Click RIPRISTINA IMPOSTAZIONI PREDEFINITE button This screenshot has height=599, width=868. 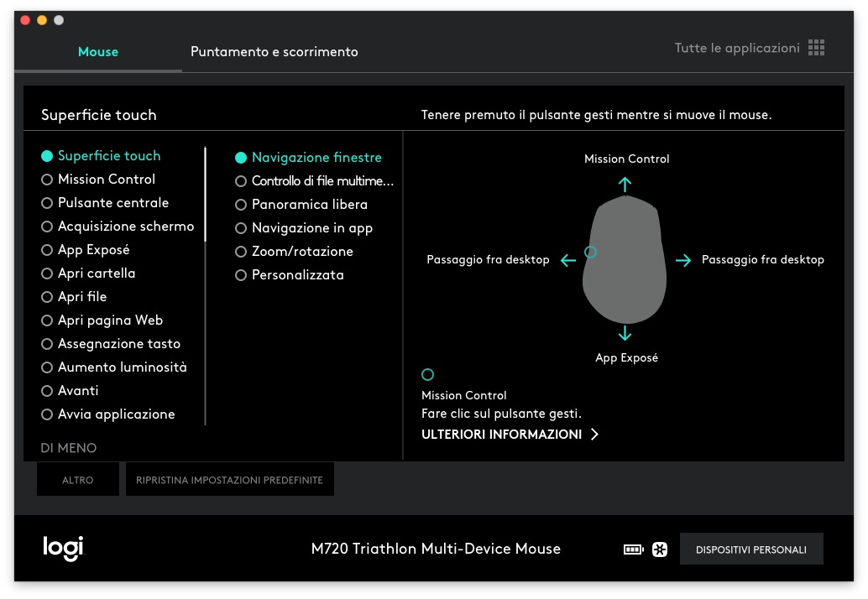click(229, 480)
